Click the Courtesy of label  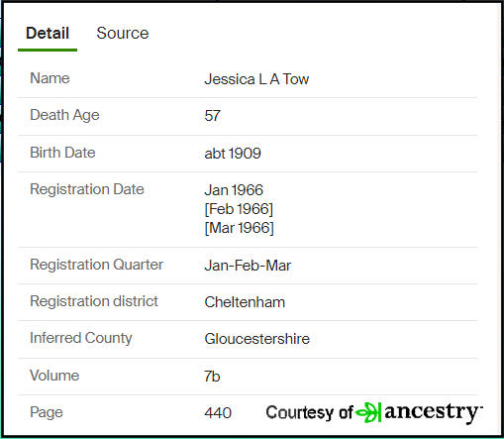309,412
